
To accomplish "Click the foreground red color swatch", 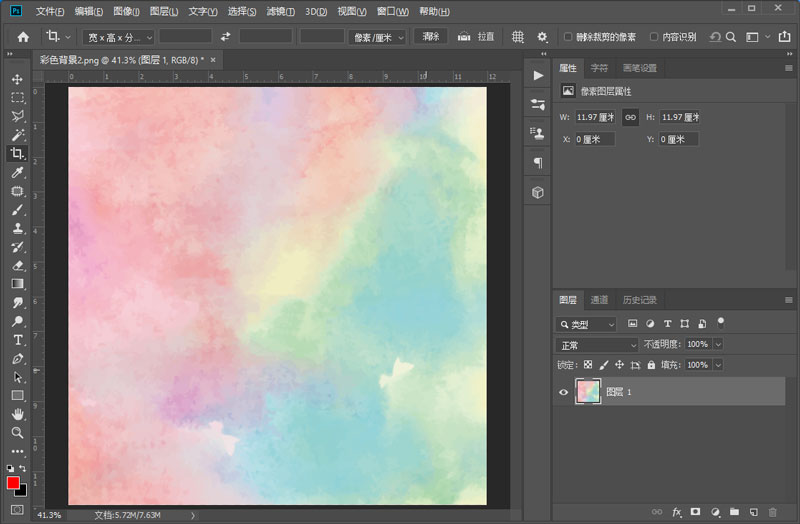I will [x=13, y=483].
